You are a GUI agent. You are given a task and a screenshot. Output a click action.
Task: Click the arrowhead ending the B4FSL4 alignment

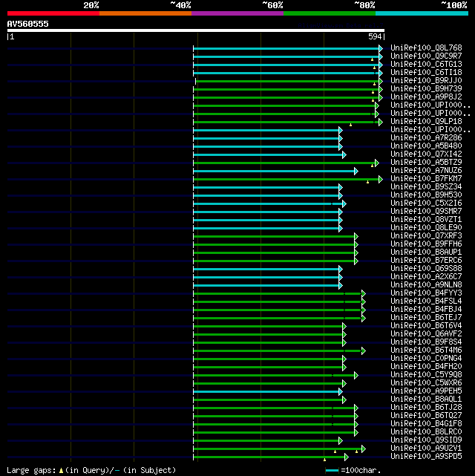pos(364,301)
